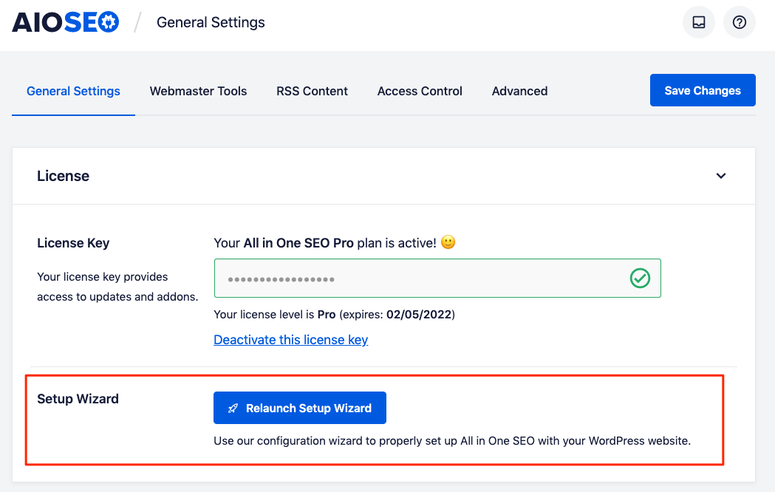Click 'Your license key provides access' description
The image size is (775, 492).
[118, 287]
